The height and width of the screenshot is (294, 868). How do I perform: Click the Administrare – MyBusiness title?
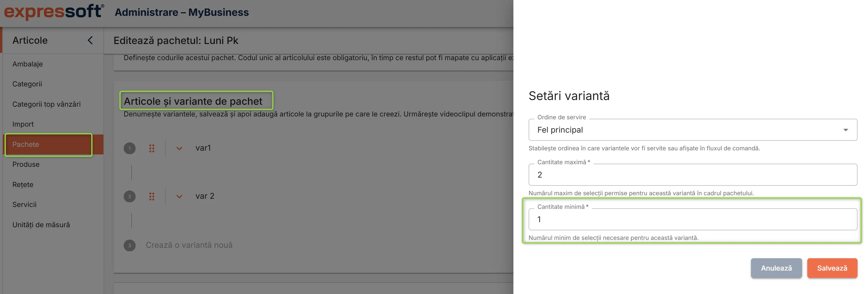pos(182,12)
